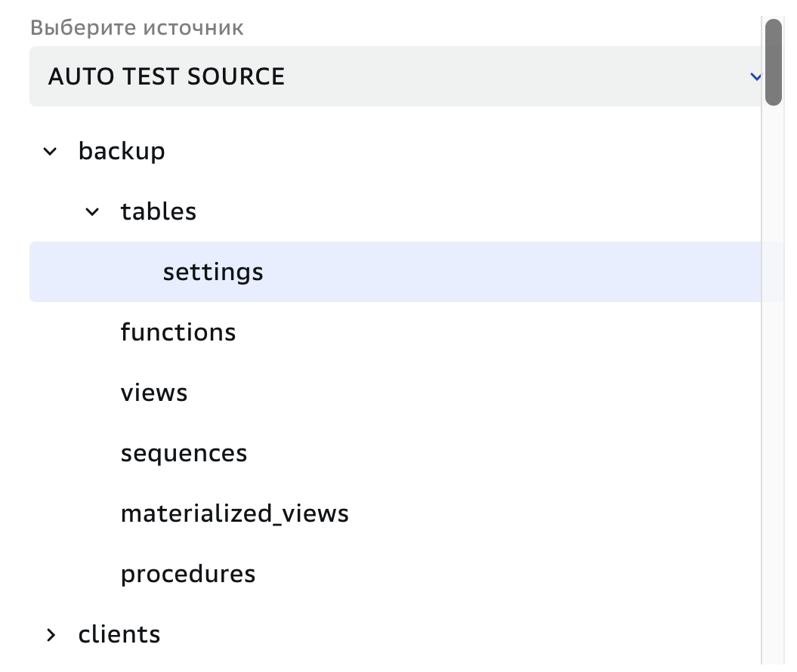Click the backup schema label
The image size is (797, 672).
click(122, 151)
